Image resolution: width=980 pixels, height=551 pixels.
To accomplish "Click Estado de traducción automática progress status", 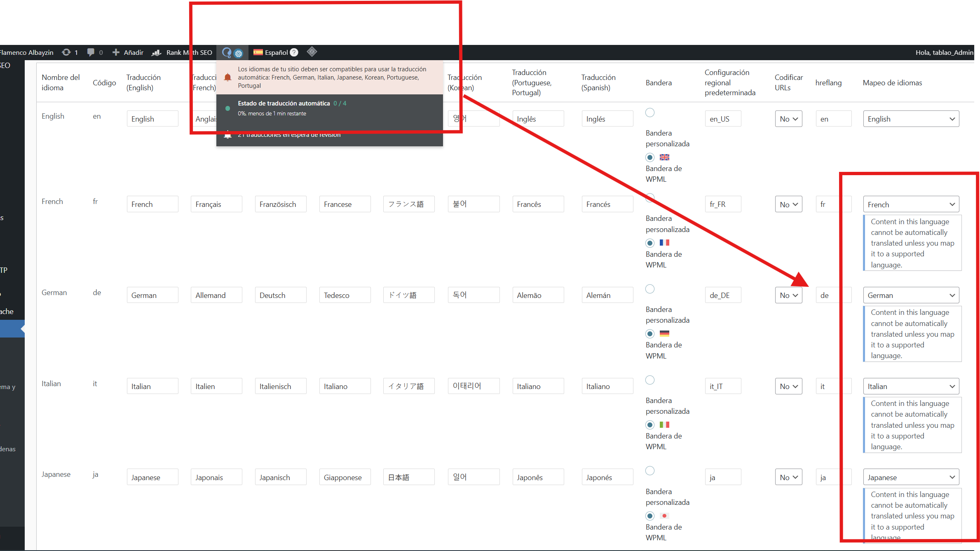I will tap(284, 103).
